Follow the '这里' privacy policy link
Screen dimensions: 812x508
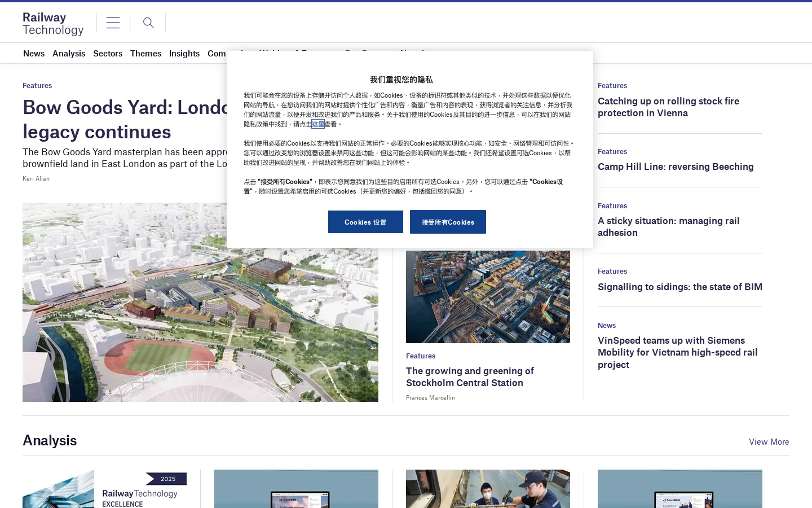pos(318,124)
